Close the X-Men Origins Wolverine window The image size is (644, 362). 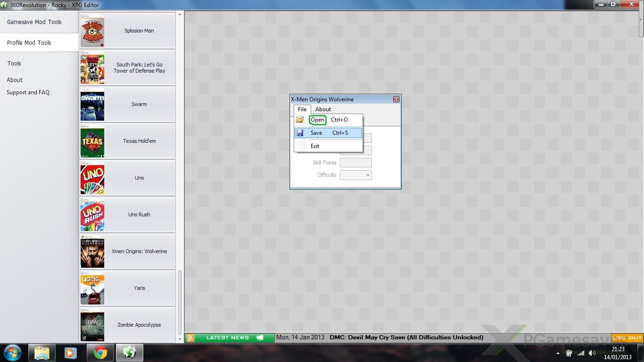coord(396,99)
